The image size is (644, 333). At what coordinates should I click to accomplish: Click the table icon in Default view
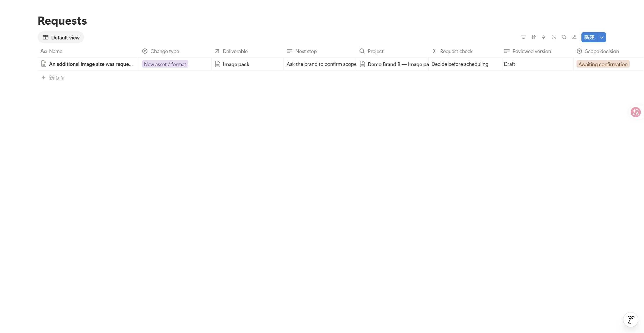click(x=45, y=37)
